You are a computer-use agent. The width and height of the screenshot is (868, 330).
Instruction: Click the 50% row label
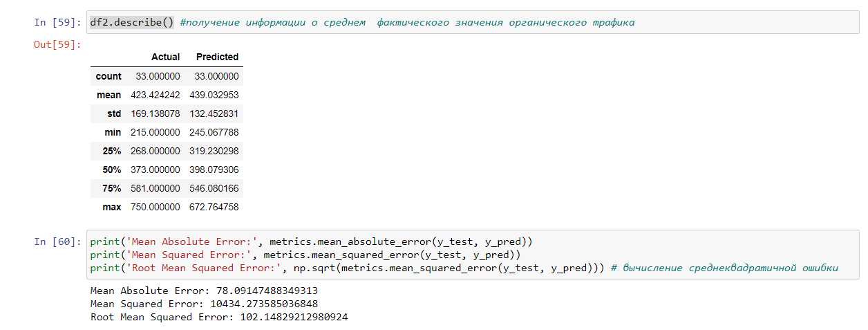click(112, 169)
